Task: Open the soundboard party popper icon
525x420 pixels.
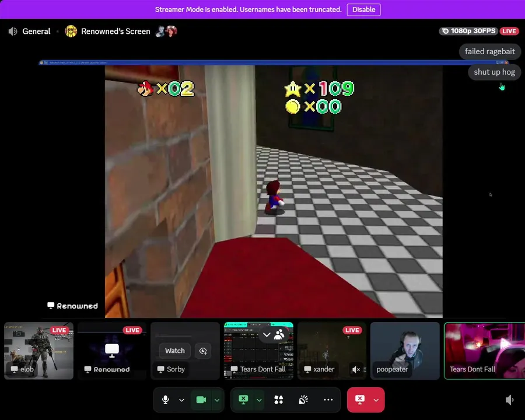Action: (x=303, y=400)
